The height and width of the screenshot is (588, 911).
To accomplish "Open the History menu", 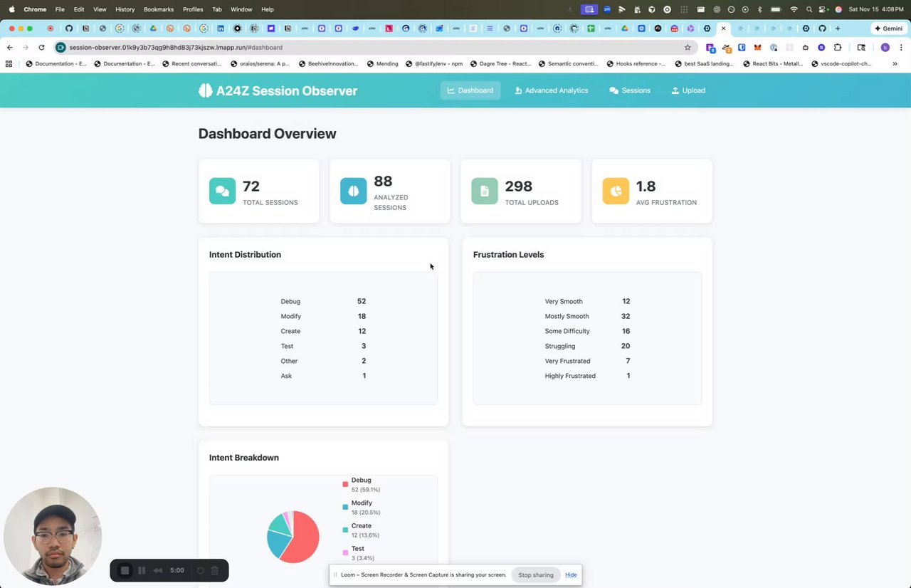I will 125,9.
